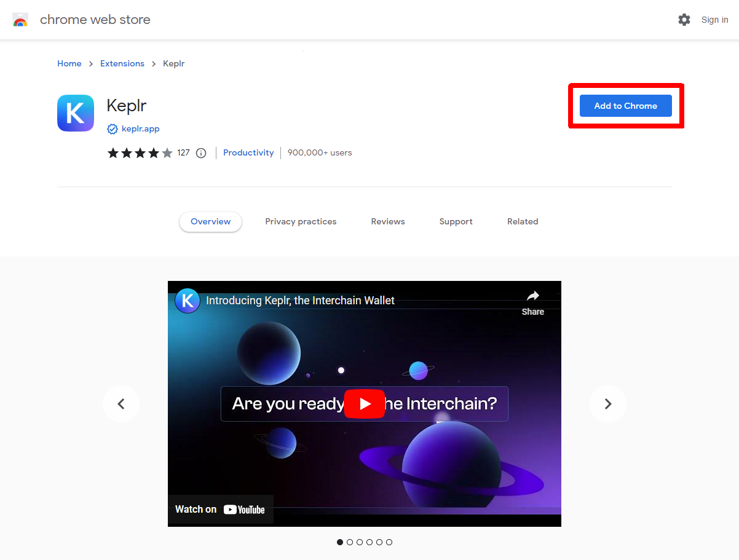Viewport: 739px width, 560px height.
Task: Select the second carousel dot indicator
Action: (x=350, y=542)
